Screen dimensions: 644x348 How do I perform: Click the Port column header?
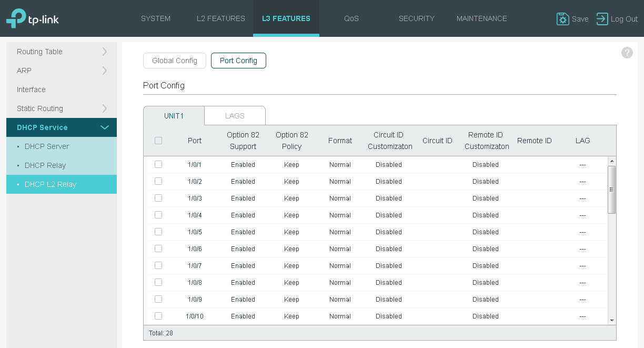click(x=195, y=141)
